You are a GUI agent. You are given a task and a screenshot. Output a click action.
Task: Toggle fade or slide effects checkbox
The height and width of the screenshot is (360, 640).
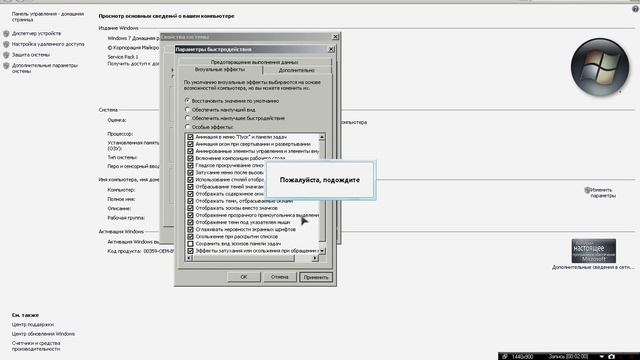tap(190, 251)
